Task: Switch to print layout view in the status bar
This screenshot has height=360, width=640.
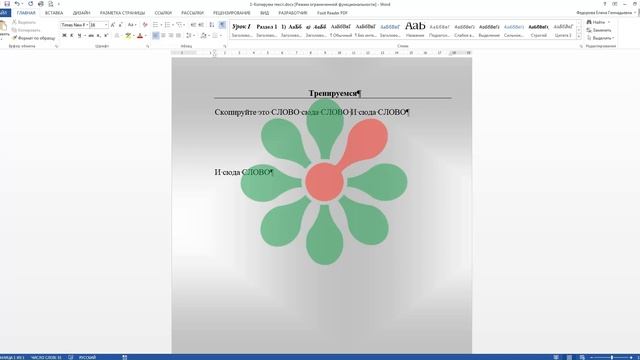Action: click(x=569, y=357)
